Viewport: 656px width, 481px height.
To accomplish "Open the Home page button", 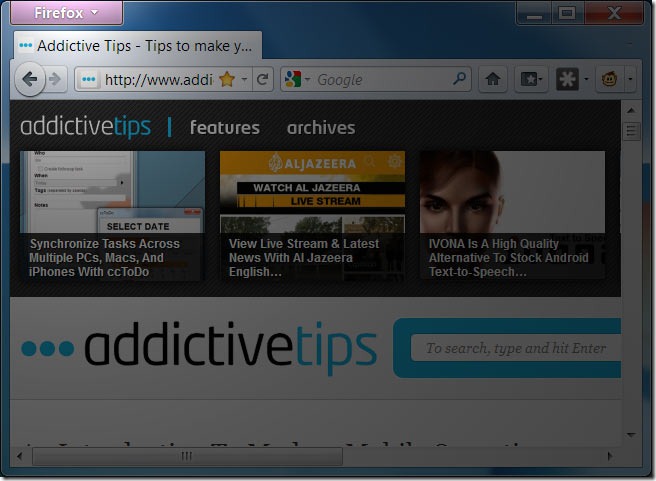I will click(x=493, y=79).
